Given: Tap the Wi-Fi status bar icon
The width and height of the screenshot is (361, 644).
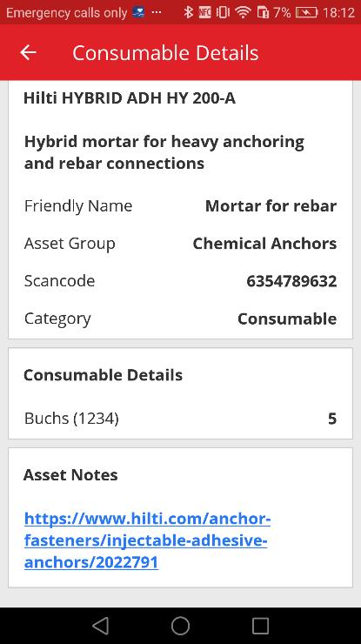Looking at the screenshot, I should (243, 12).
